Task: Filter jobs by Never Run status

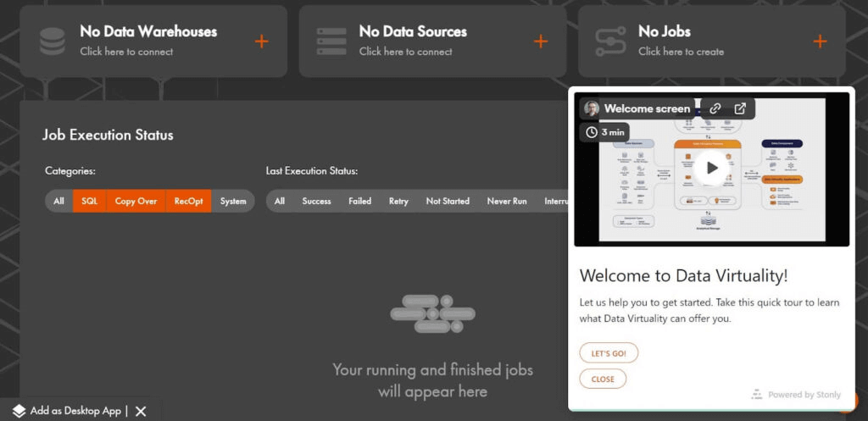Action: click(x=507, y=201)
